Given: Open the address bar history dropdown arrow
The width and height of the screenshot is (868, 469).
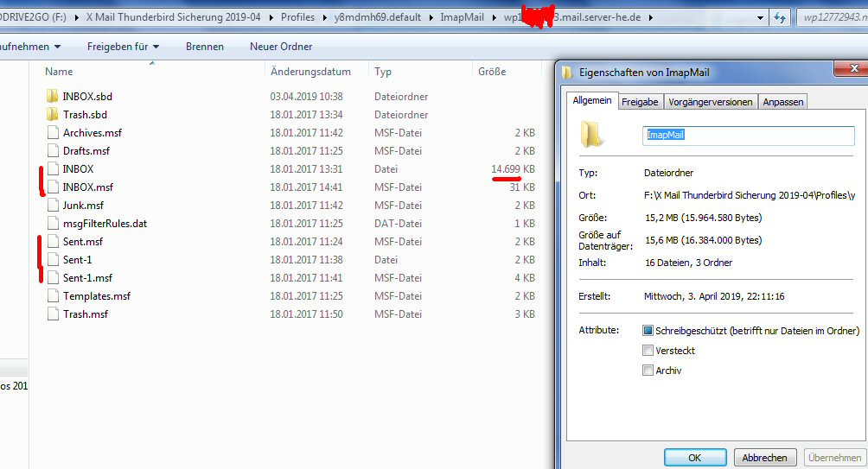Looking at the screenshot, I should click(760, 17).
